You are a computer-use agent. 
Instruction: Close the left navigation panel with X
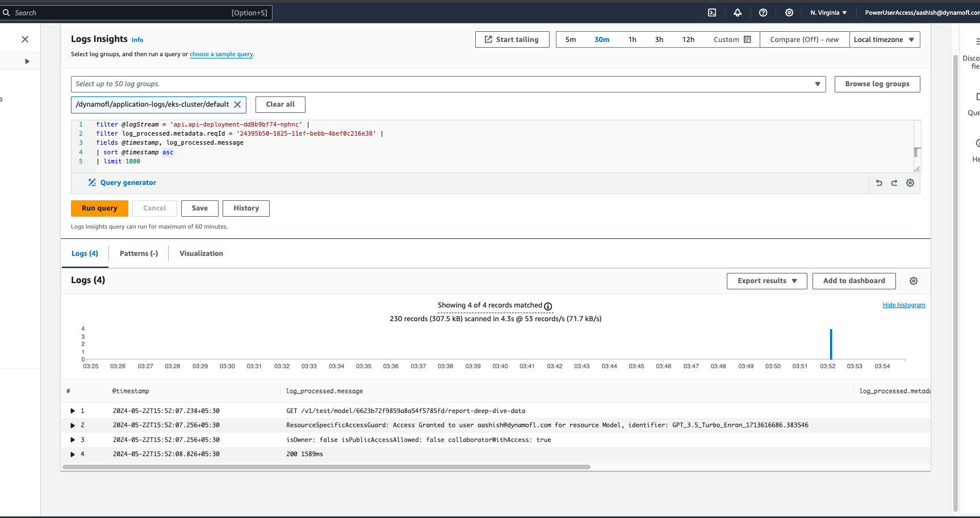pos(25,39)
